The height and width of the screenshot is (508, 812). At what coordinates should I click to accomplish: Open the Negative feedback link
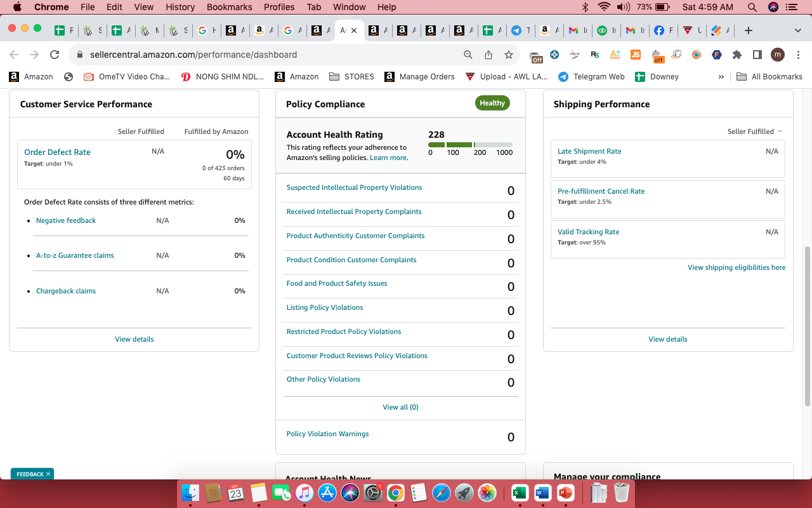(x=66, y=220)
